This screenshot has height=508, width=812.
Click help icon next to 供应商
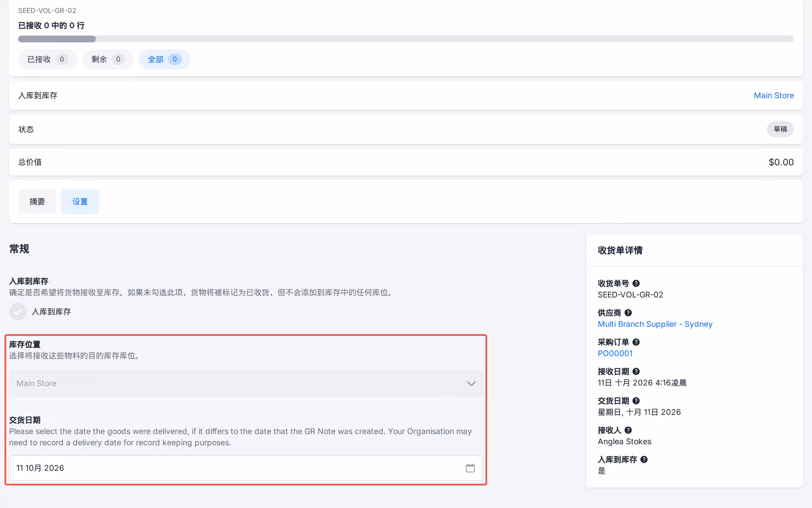(x=628, y=313)
